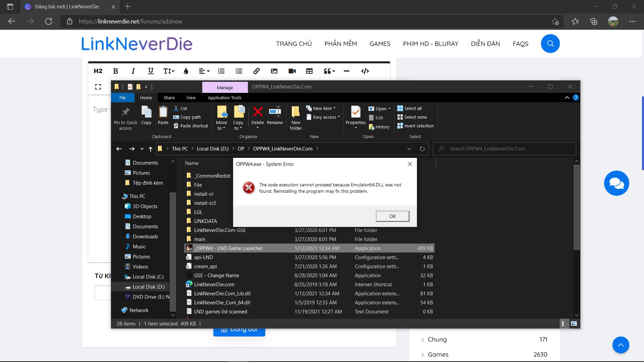This screenshot has width=644, height=362.
Task: Click the blue search button on website
Action: coord(550,44)
